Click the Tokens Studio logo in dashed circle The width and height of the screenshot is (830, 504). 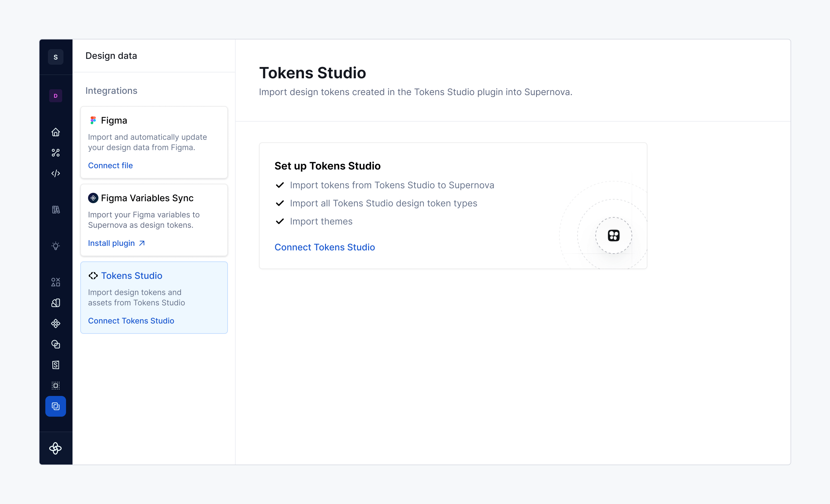[x=613, y=236]
